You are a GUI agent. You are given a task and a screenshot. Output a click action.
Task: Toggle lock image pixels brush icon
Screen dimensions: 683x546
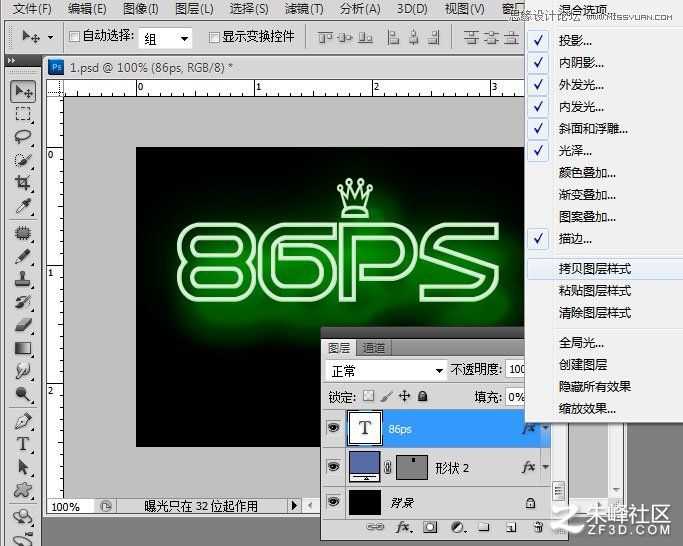pyautogui.click(x=386, y=396)
